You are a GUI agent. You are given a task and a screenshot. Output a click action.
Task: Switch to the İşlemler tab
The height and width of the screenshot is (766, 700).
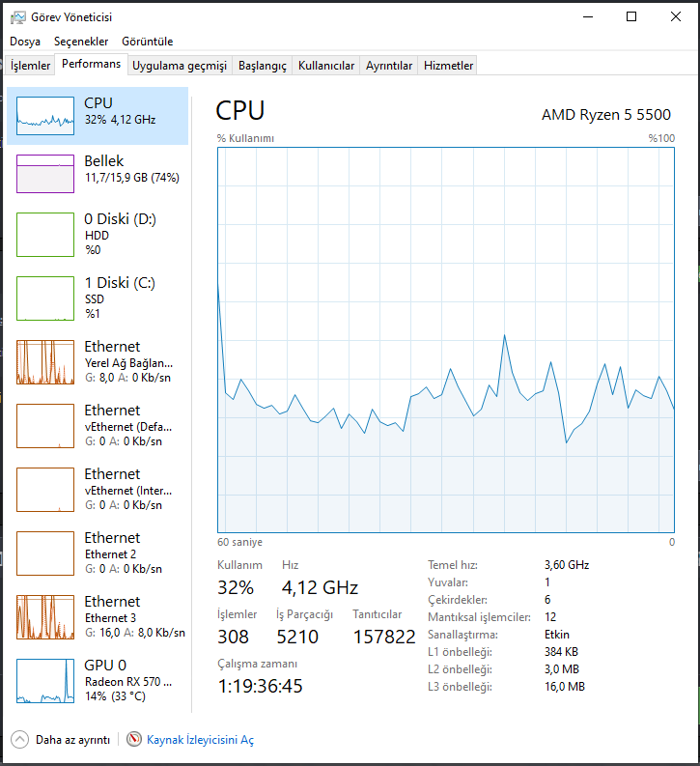pos(30,66)
